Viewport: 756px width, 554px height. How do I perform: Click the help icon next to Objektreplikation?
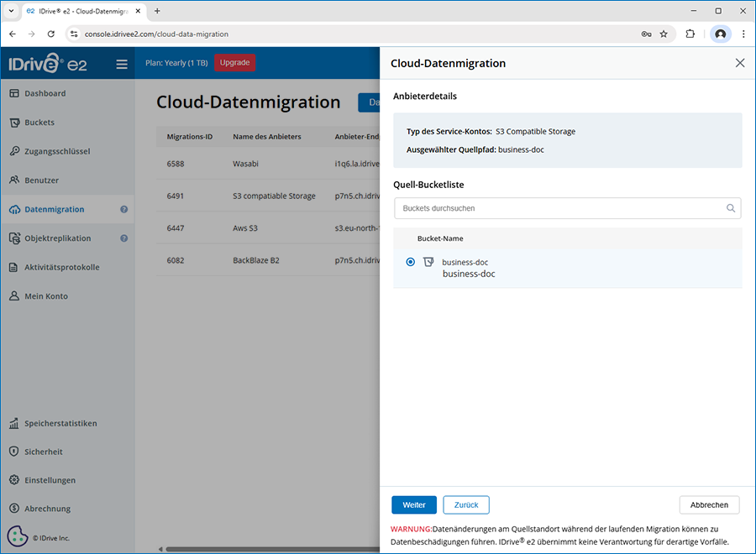pyautogui.click(x=123, y=238)
